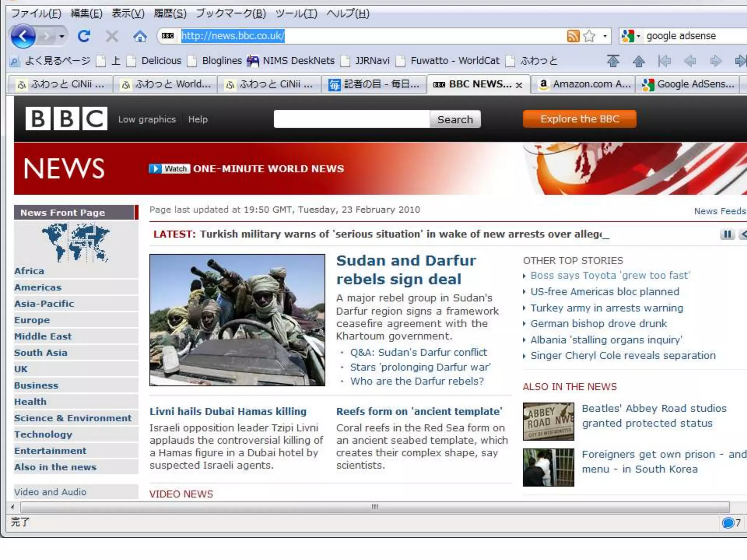Expand the address bar URL dropdown
Image resolution: width=747 pixels, height=560 pixels.
(605, 36)
